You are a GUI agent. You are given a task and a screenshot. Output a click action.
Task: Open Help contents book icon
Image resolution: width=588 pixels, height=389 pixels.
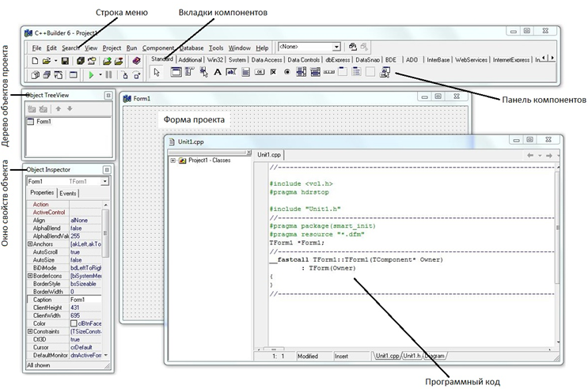click(x=136, y=61)
